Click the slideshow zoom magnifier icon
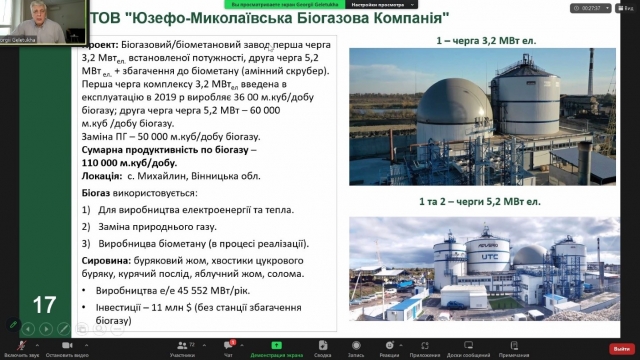Screen dimensions: 640x360 (99, 329)
